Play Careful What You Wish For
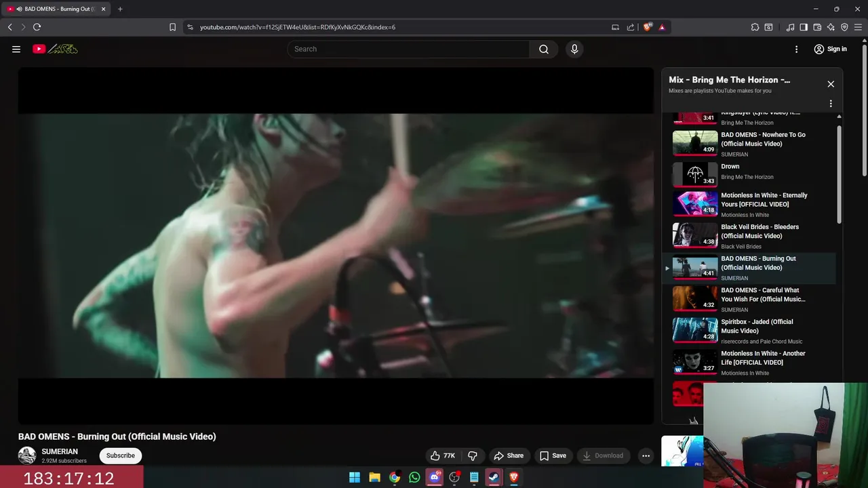Image resolution: width=868 pixels, height=488 pixels. click(749, 299)
